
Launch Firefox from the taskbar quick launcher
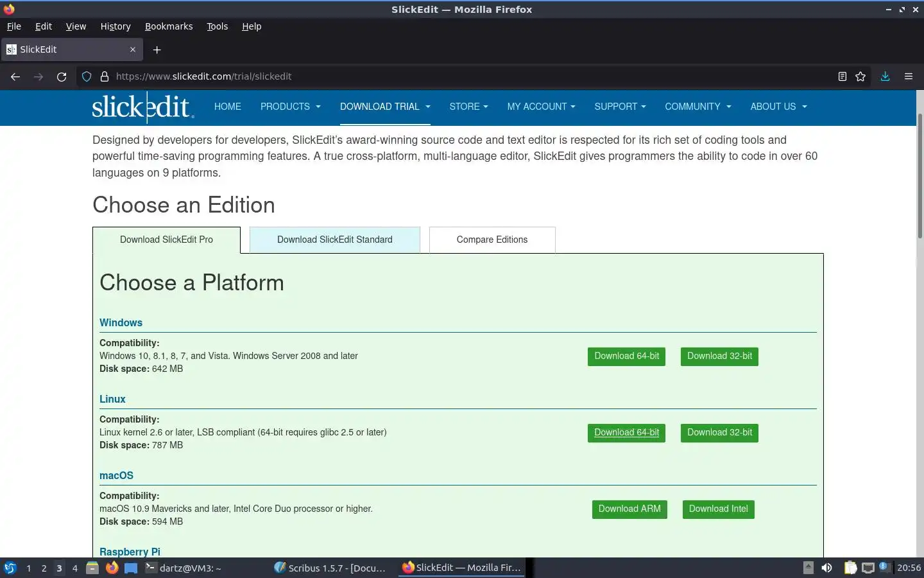click(112, 568)
